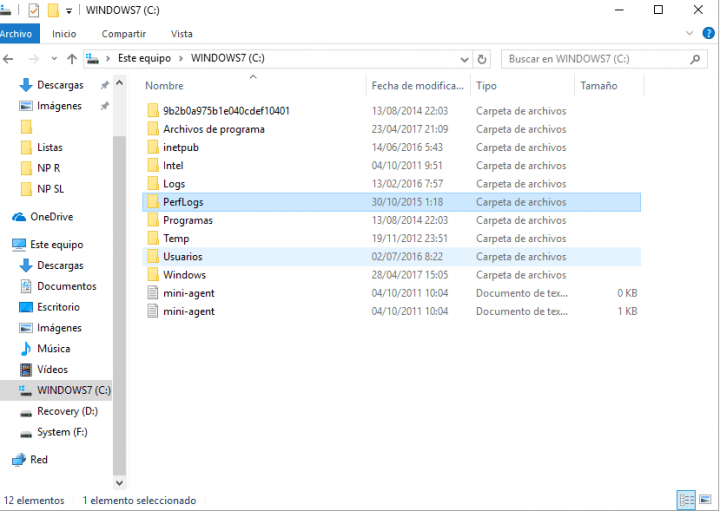The image size is (720, 511).
Task: Go up one level arrow
Action: coord(72,59)
